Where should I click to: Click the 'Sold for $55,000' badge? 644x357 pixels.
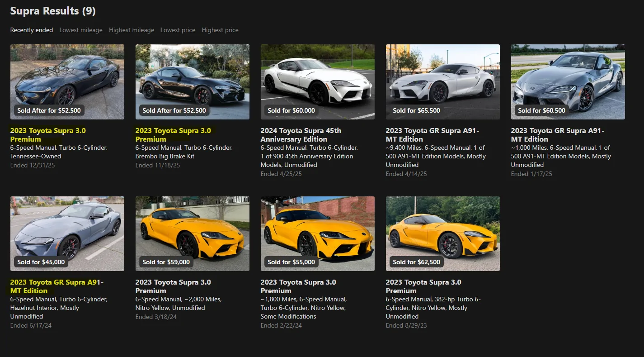click(x=291, y=262)
